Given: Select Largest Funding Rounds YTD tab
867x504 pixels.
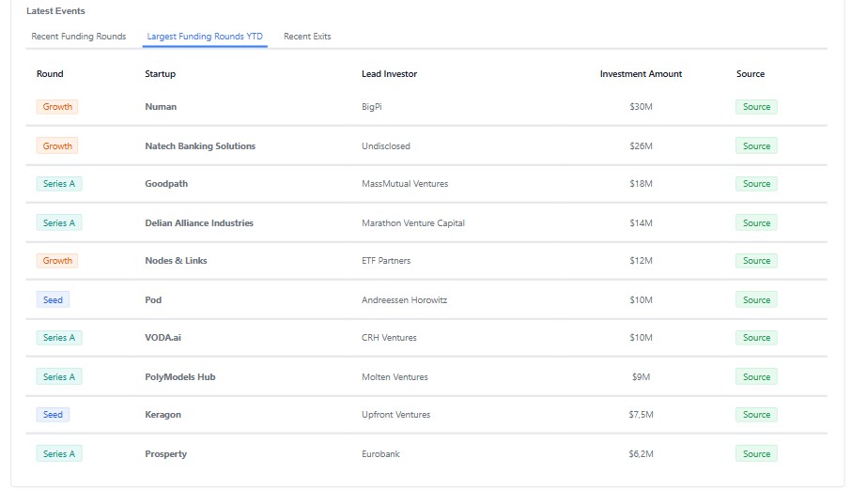Looking at the screenshot, I should [205, 37].
